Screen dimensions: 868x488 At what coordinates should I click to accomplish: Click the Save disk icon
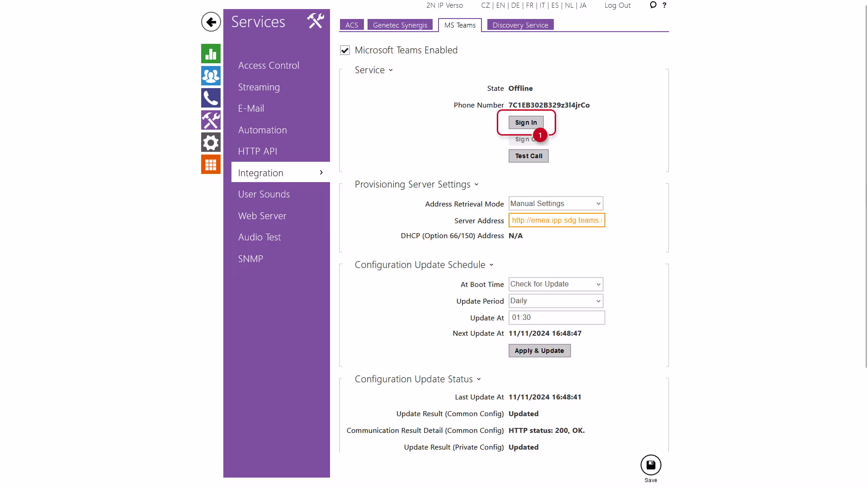[x=651, y=465]
